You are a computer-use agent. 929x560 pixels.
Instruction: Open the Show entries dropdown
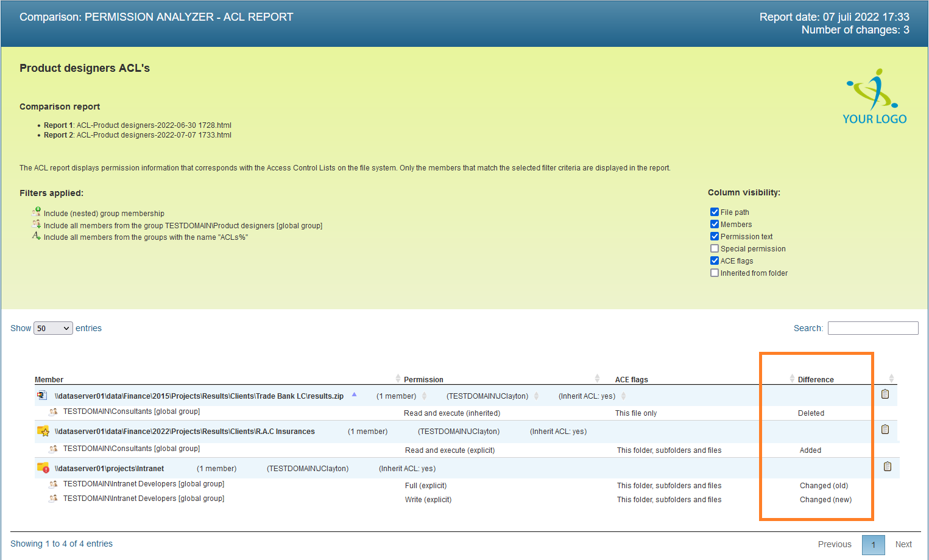click(53, 328)
